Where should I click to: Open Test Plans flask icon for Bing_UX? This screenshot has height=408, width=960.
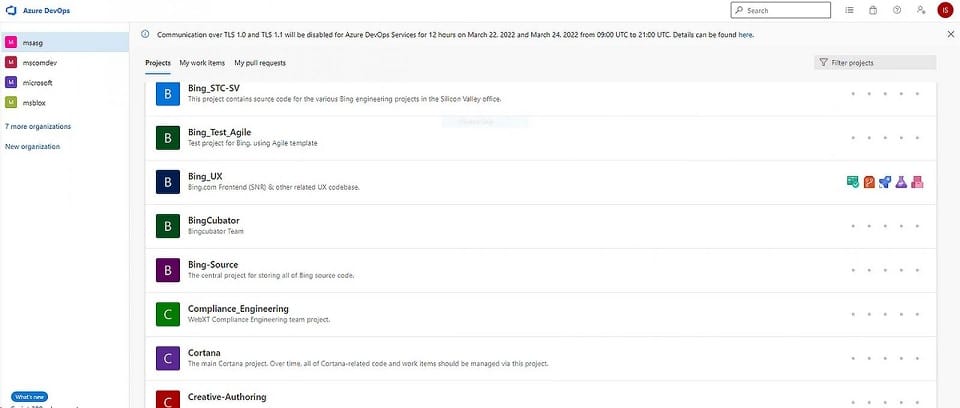tap(901, 182)
